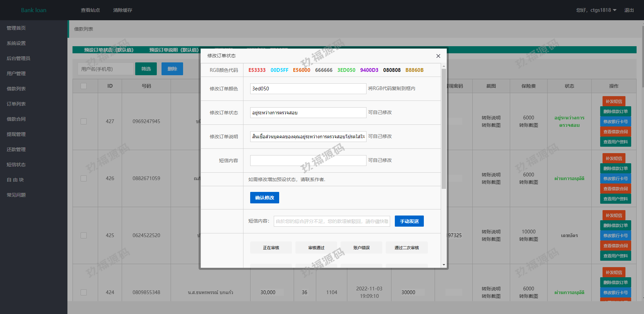The width and height of the screenshot is (644, 314).
Task: Click 退出 to log out
Action: [x=629, y=10]
